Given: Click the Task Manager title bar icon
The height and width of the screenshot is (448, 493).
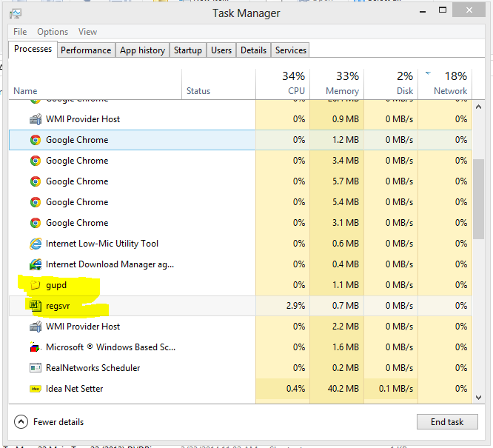Looking at the screenshot, I should point(16,13).
